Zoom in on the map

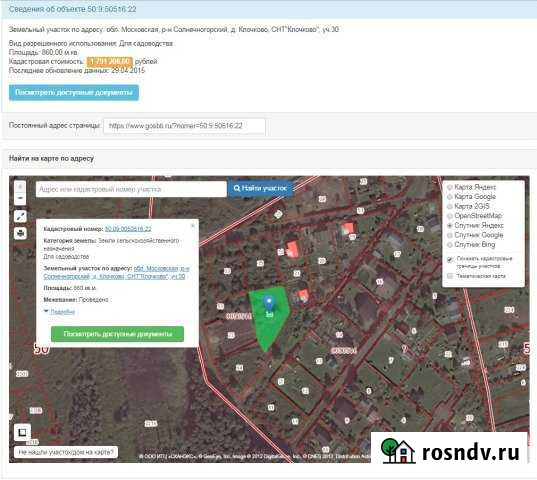[20, 187]
